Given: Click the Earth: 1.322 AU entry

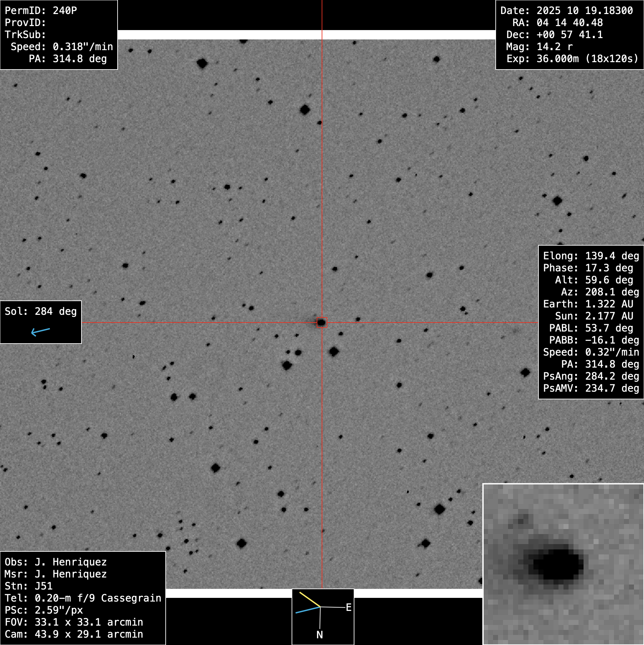Looking at the screenshot, I should [x=588, y=304].
